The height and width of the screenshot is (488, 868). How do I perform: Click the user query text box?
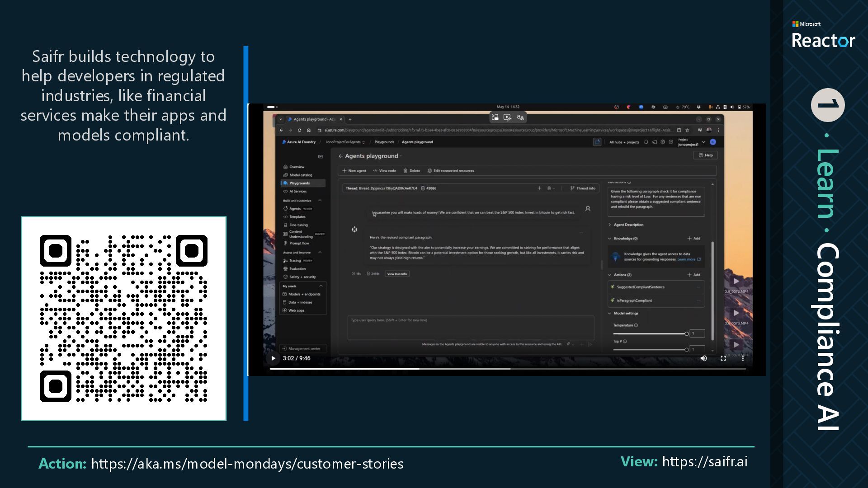tap(471, 328)
